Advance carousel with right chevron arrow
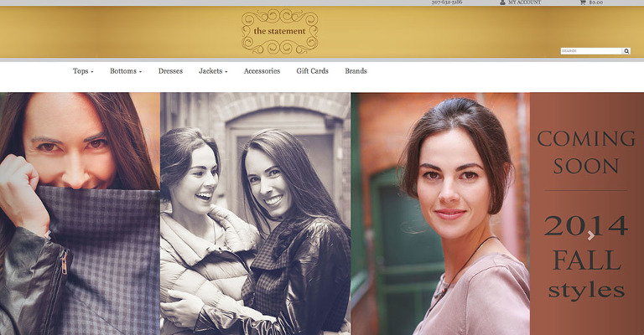The width and height of the screenshot is (644, 335). [591, 235]
